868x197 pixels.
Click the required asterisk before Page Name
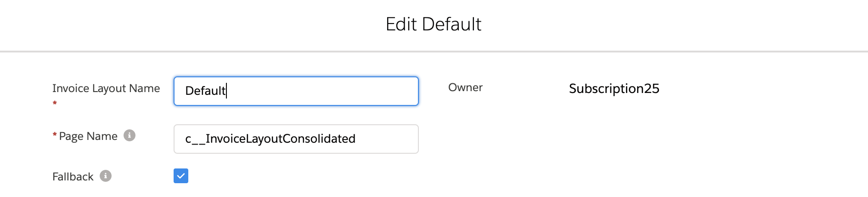55,135
